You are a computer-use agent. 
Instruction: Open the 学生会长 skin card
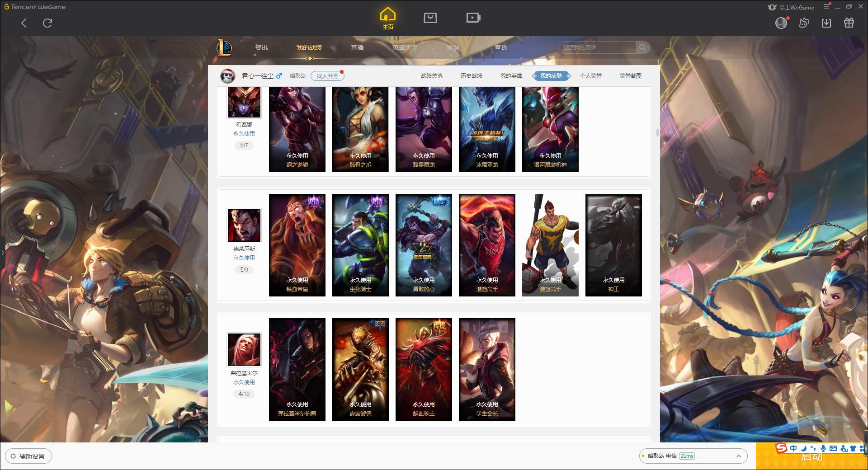click(x=487, y=370)
